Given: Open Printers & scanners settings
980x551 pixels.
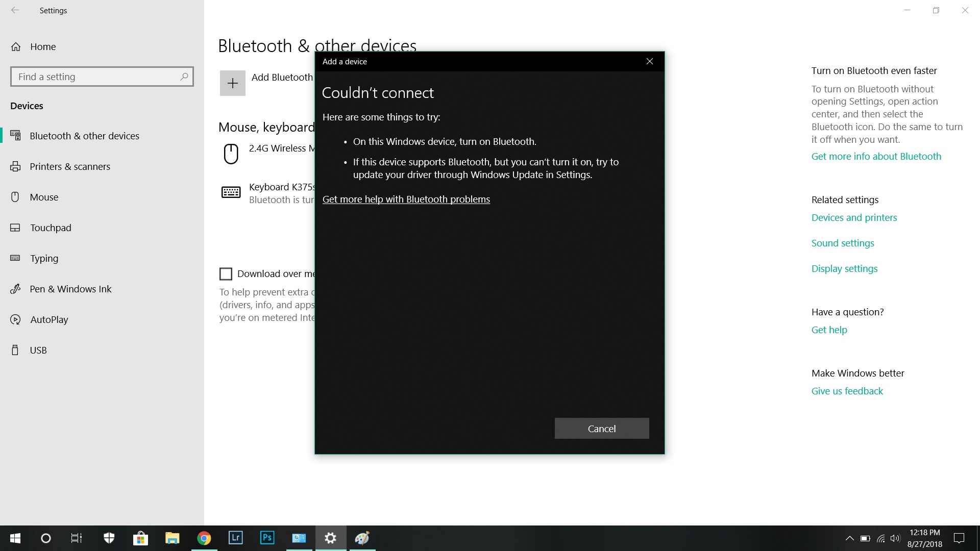Looking at the screenshot, I should 70,166.
